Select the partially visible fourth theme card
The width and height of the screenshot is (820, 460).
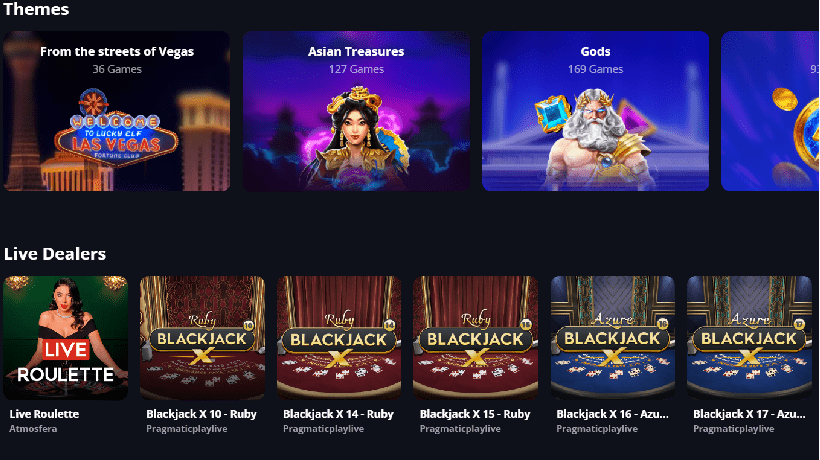[770, 111]
